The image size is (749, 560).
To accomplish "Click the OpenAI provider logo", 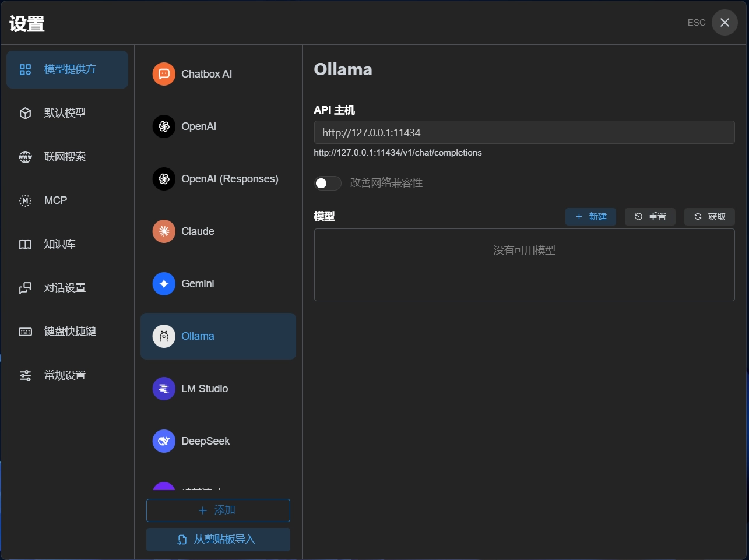I will click(164, 126).
